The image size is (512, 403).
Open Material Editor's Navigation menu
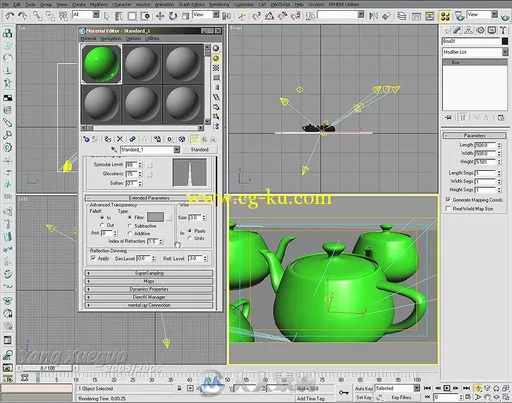111,39
